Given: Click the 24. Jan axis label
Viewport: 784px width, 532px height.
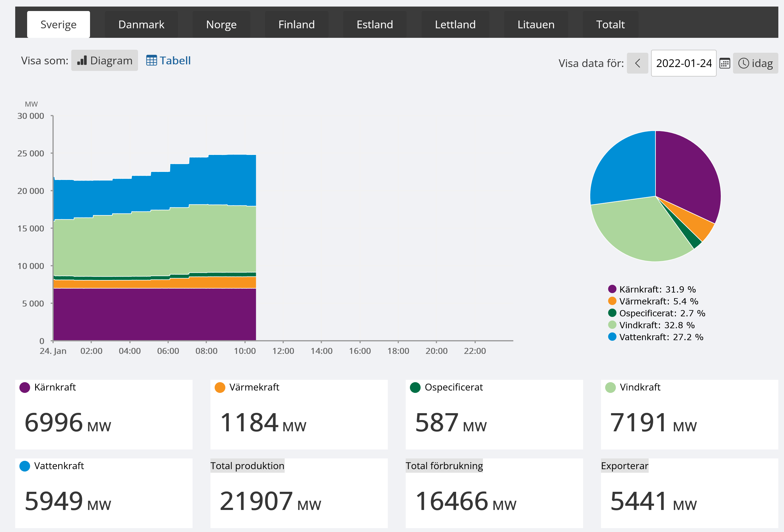Looking at the screenshot, I should click(x=53, y=351).
